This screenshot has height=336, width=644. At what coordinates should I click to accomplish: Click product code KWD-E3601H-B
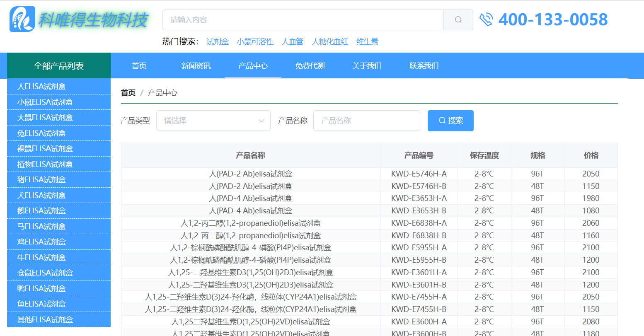(419, 285)
